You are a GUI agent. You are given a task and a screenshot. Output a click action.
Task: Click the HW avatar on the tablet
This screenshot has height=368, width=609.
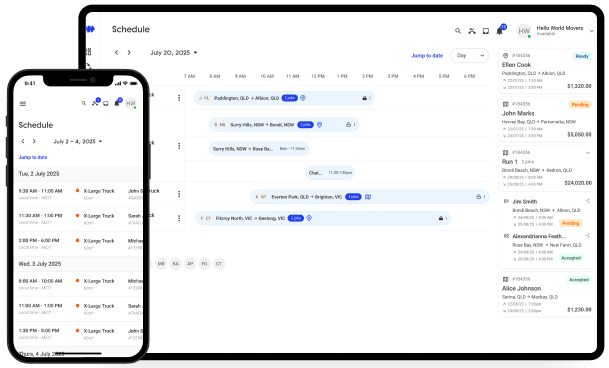[x=524, y=31]
